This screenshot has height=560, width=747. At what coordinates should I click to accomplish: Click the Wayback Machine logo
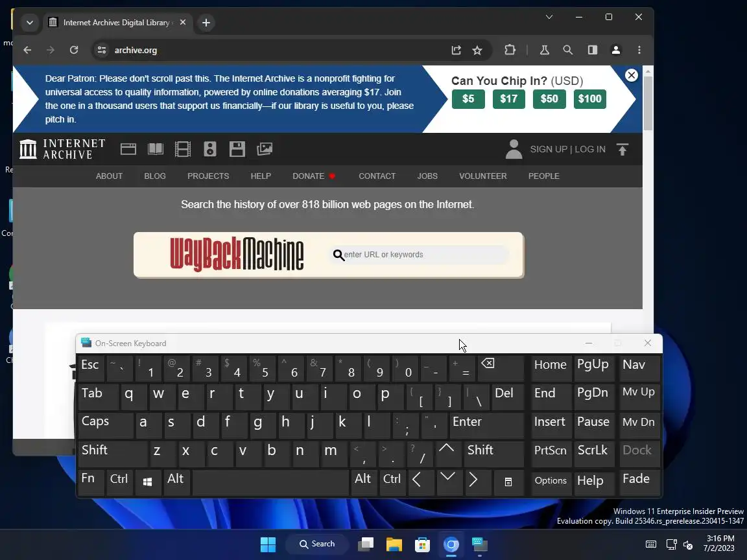point(237,254)
